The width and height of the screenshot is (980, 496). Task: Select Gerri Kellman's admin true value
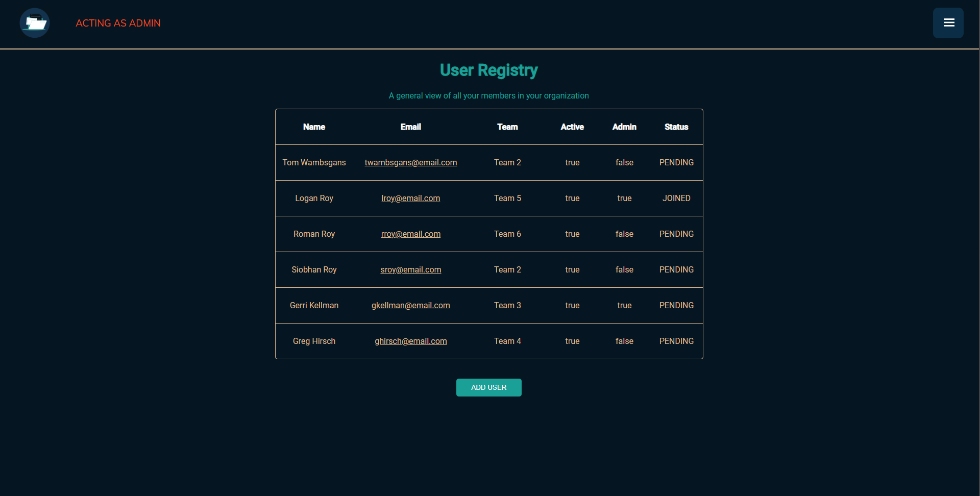(x=624, y=305)
